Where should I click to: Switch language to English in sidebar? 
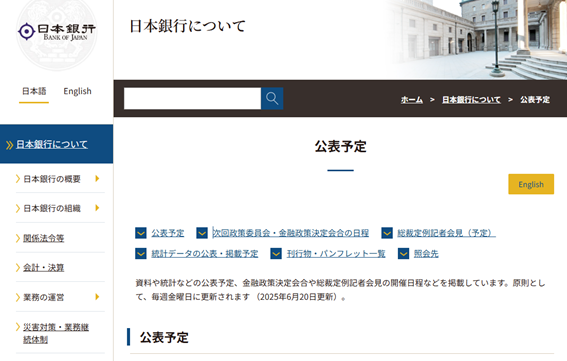point(77,91)
